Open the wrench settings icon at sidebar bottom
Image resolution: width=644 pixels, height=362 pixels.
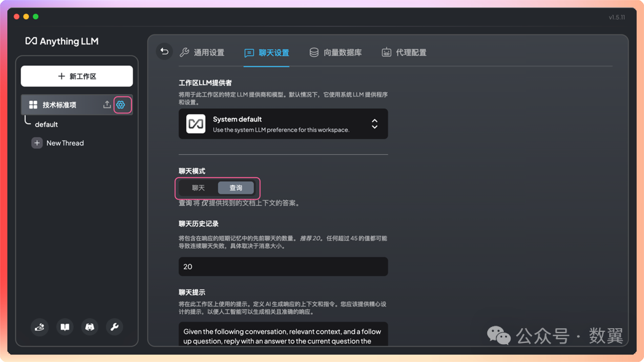pyautogui.click(x=114, y=327)
